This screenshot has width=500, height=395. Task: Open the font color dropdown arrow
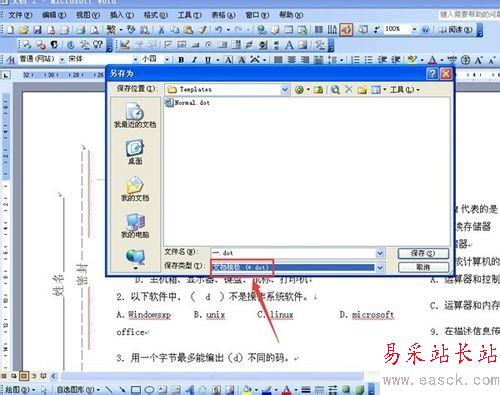442,60
